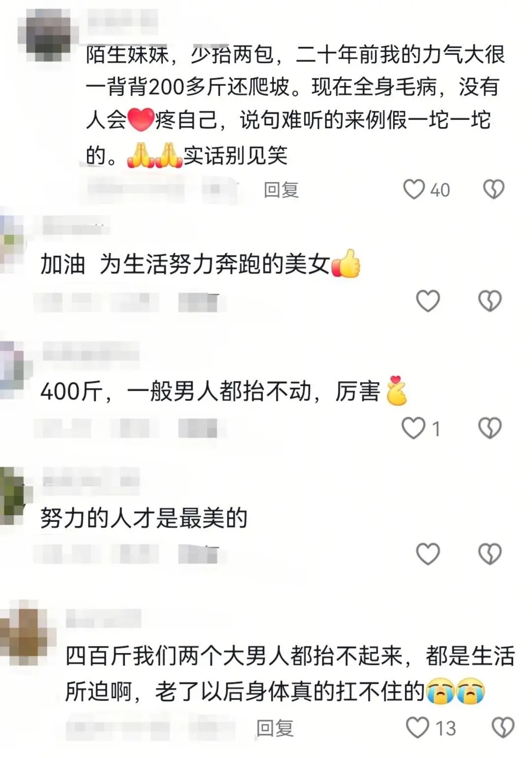Like the 400斤 一般男人都抬不动 comment
The image size is (532, 758).
[x=413, y=428]
